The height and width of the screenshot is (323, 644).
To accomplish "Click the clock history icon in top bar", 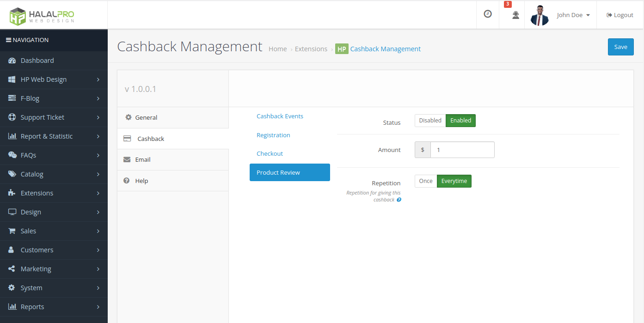I will point(487,14).
